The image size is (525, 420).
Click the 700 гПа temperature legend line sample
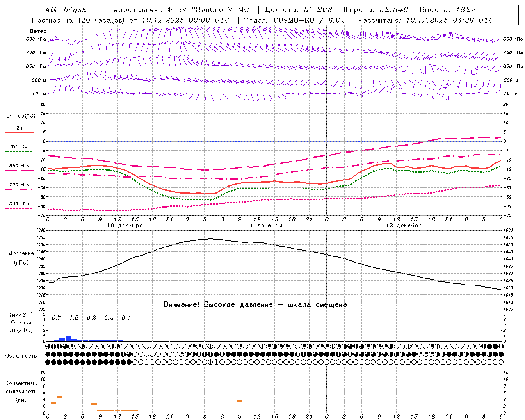click(x=19, y=189)
